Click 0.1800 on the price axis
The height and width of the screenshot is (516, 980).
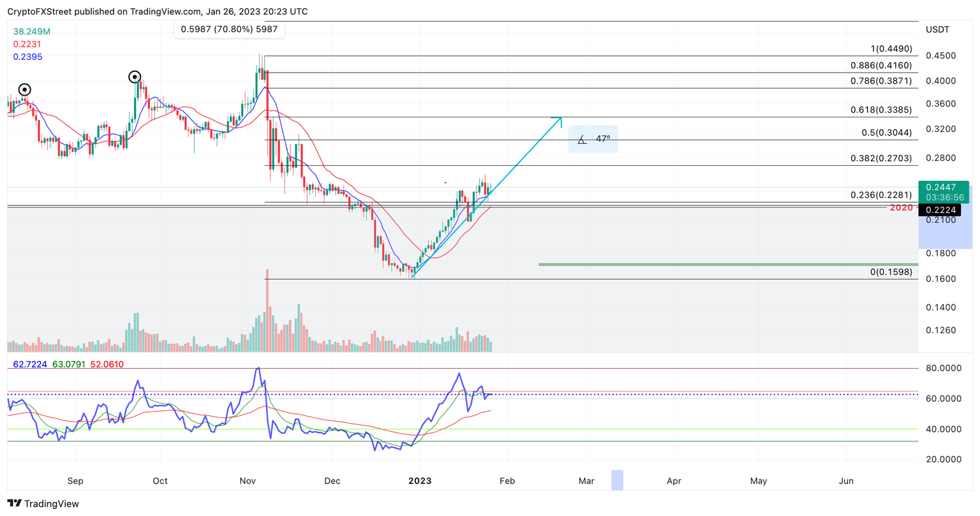[941, 253]
